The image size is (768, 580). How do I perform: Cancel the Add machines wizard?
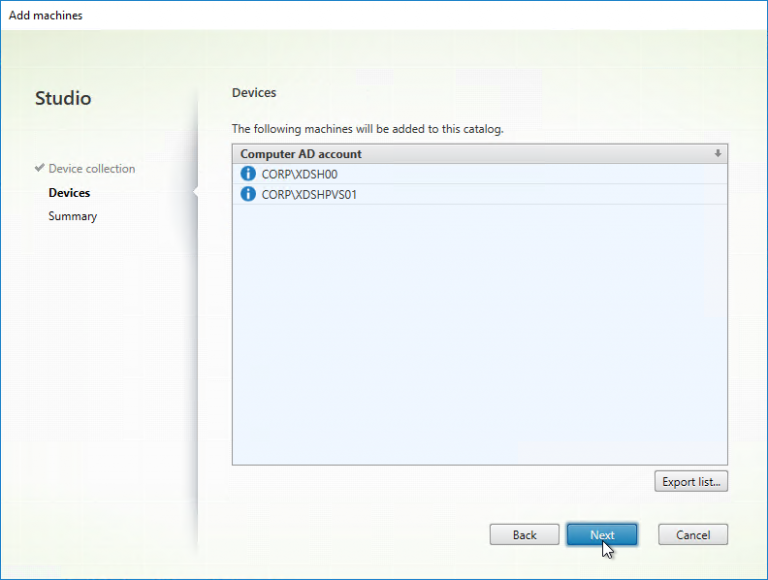(x=693, y=534)
